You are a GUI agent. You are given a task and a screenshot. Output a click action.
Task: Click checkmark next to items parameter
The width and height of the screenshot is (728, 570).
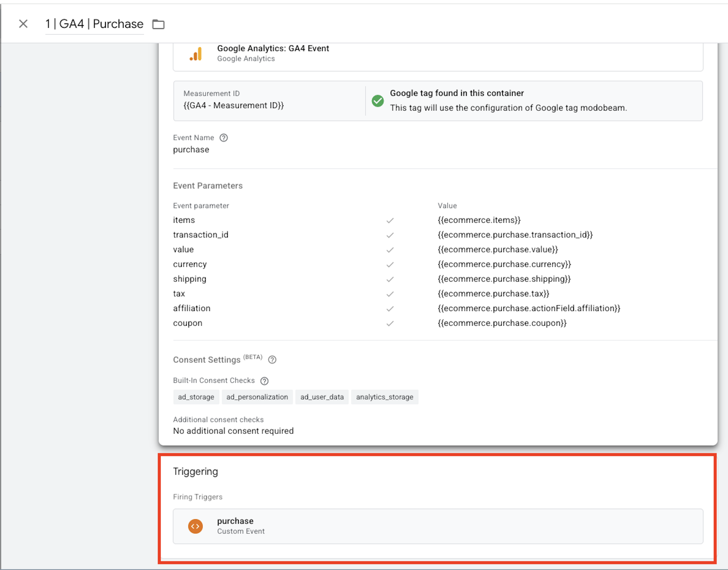(x=390, y=220)
